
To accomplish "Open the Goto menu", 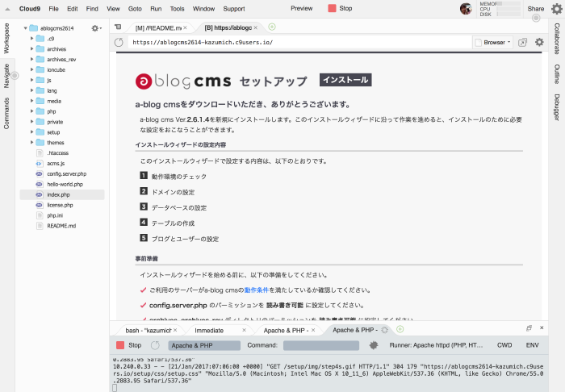I will pyautogui.click(x=135, y=9).
